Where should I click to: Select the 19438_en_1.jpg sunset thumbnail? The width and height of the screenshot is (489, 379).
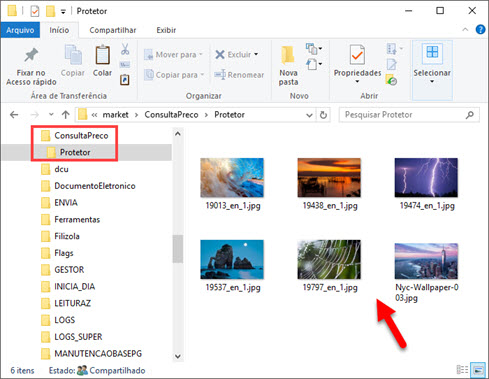pos(329,178)
